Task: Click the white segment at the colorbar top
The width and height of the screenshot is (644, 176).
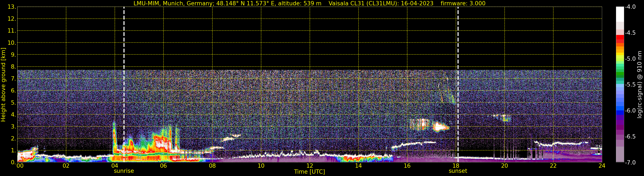Action: coord(620,14)
